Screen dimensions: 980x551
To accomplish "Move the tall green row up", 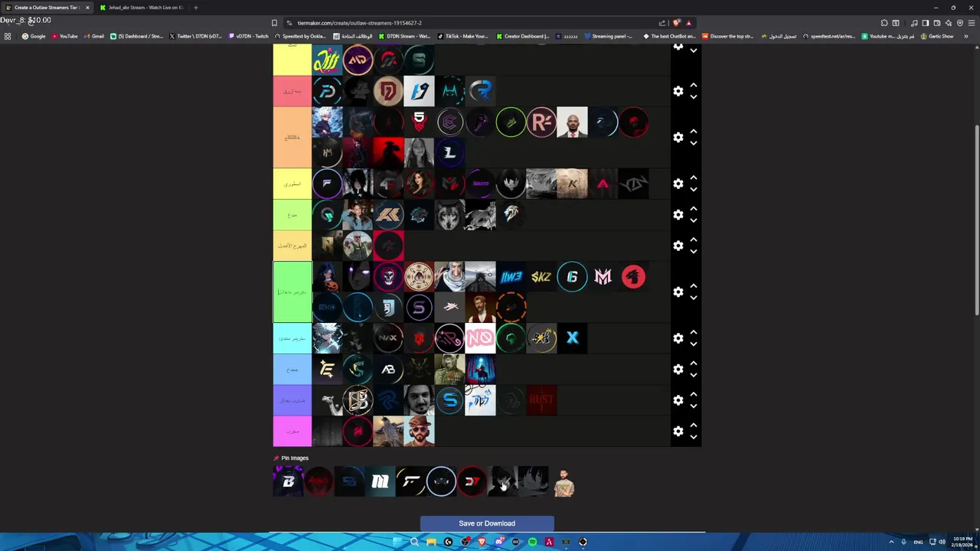I will pos(694,286).
